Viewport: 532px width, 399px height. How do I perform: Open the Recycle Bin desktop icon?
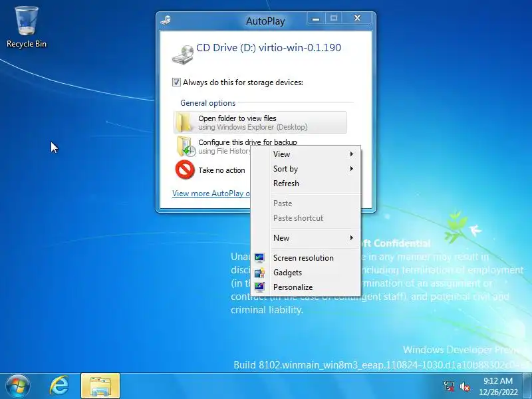[x=27, y=27]
